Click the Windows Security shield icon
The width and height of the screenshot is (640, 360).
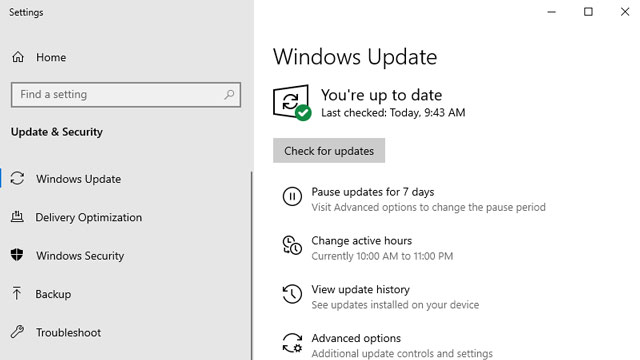pyautogui.click(x=17, y=255)
